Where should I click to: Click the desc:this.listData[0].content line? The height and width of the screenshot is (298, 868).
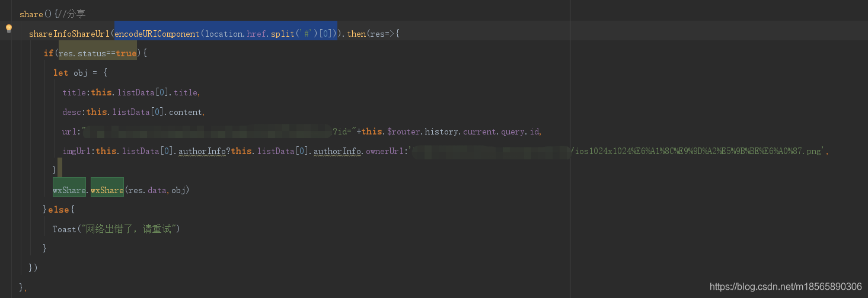point(133,112)
